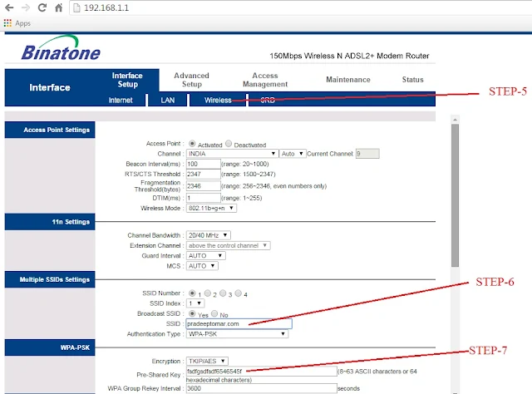This screenshot has width=532, height=394.
Task: Open the Access Management tab
Action: pyautogui.click(x=265, y=80)
